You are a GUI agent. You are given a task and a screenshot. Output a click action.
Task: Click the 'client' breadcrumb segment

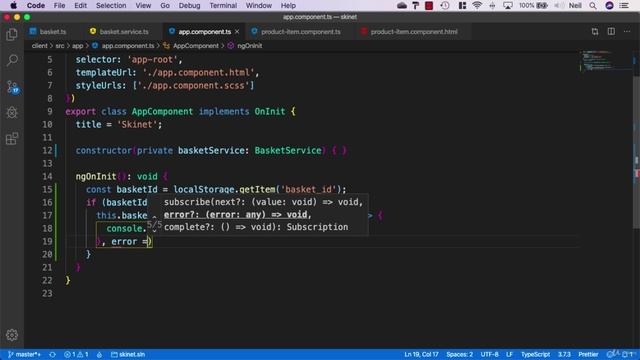click(39, 46)
